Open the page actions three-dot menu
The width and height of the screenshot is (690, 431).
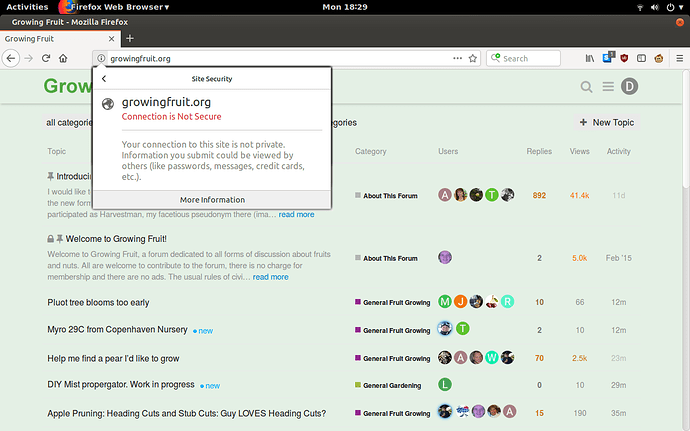[458, 58]
